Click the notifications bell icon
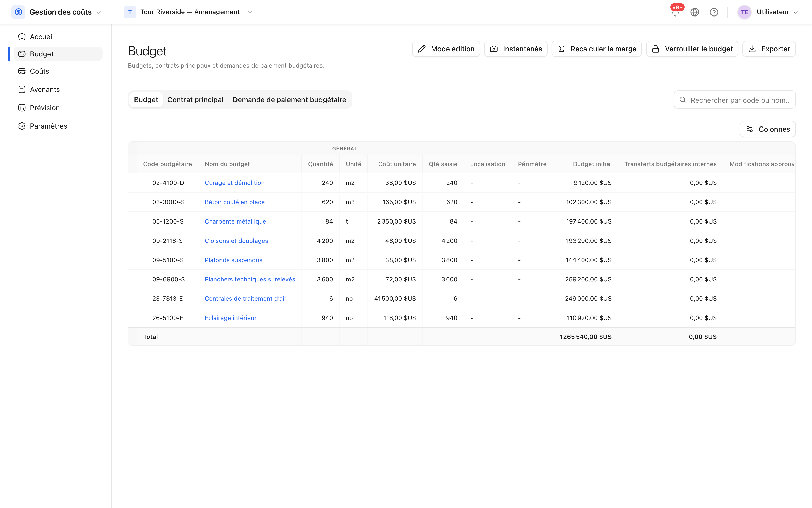 pyautogui.click(x=675, y=12)
